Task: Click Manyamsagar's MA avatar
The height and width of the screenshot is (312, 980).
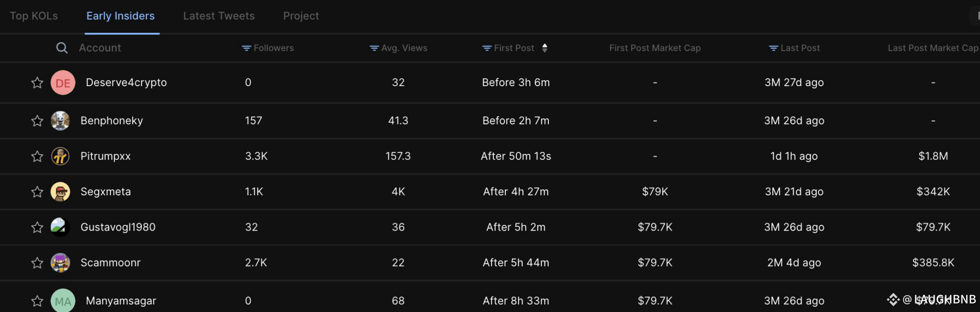Action: tap(63, 301)
